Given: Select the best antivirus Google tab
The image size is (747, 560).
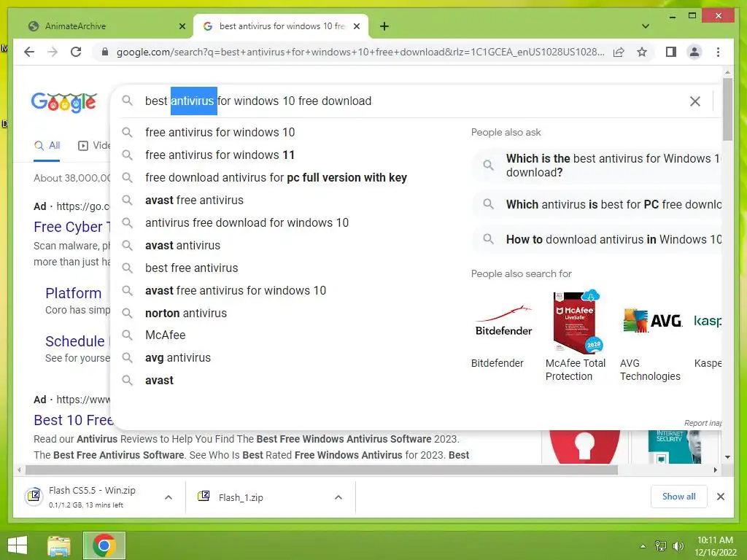Looking at the screenshot, I should pyautogui.click(x=281, y=26).
